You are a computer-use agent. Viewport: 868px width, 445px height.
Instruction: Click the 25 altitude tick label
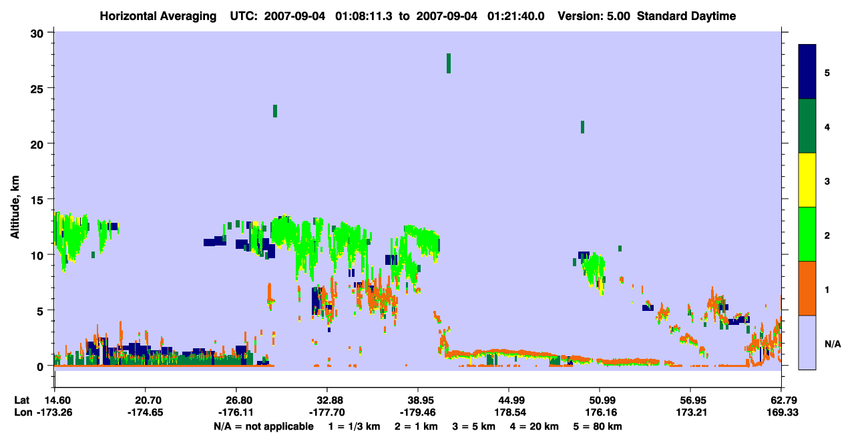point(39,89)
